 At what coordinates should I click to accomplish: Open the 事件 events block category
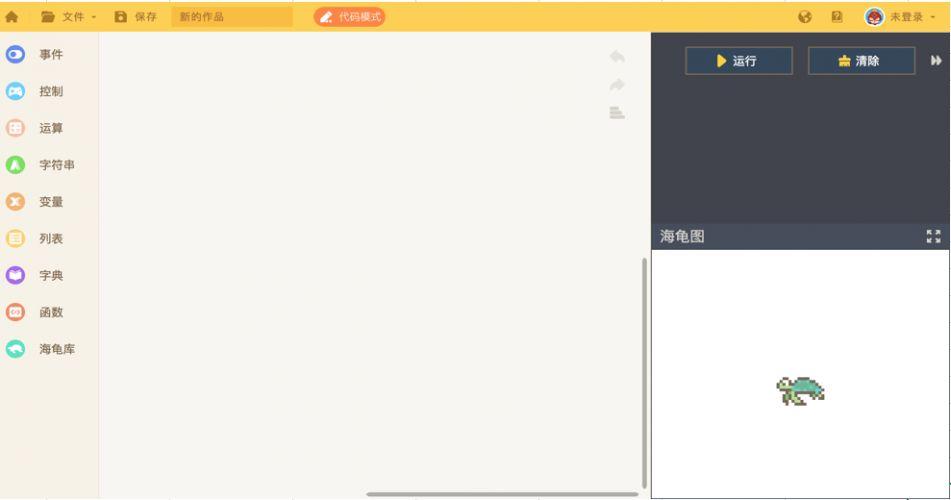(x=35, y=55)
